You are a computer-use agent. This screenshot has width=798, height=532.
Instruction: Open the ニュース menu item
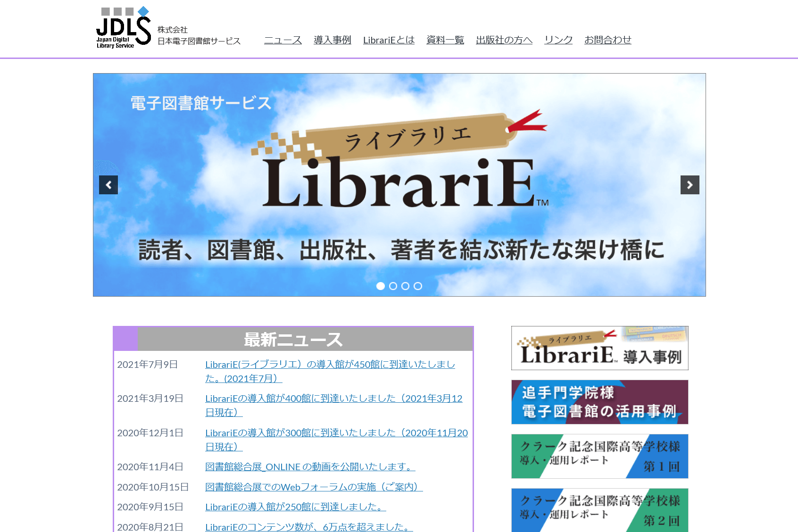tap(283, 40)
